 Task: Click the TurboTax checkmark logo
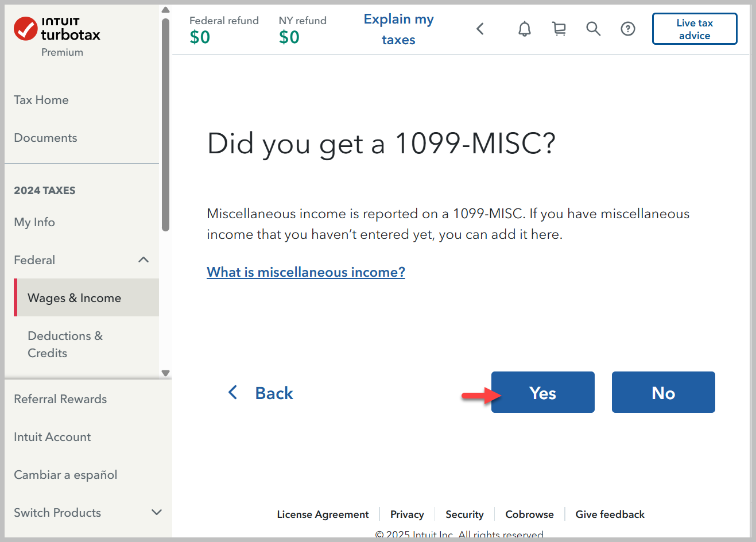(x=26, y=29)
